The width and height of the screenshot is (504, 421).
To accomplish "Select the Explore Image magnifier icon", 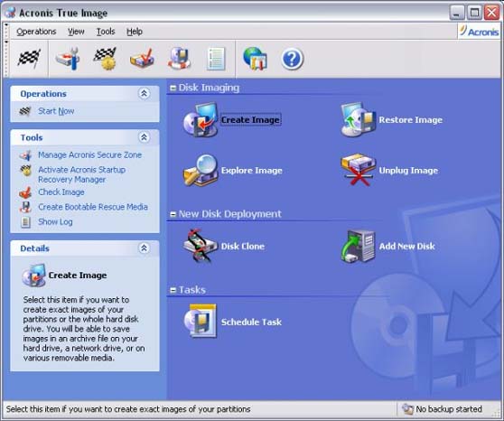I will (x=200, y=170).
